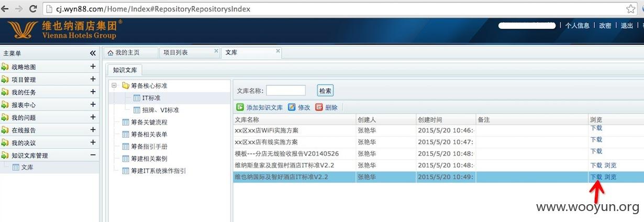Select row 维纳斯皇家及度假村酒店IT标准V2.2

click(438, 165)
